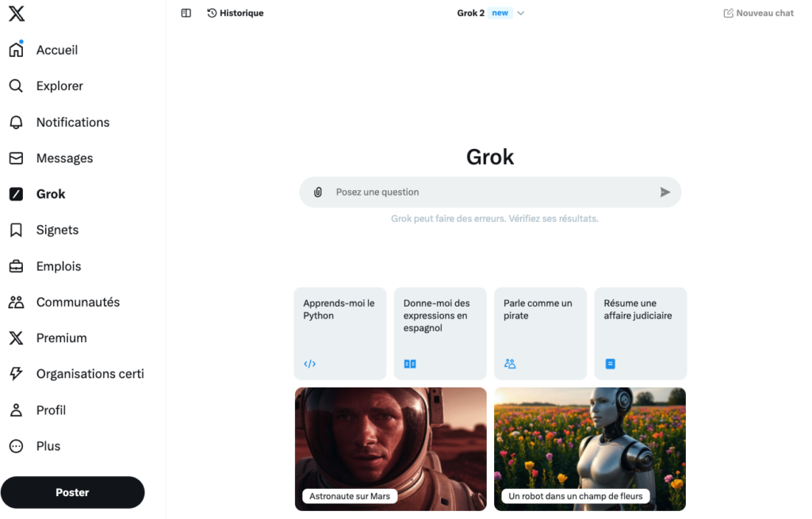Open Organisations certifiées lightning icon
Viewport: 812px width, 519px height.
16,374
